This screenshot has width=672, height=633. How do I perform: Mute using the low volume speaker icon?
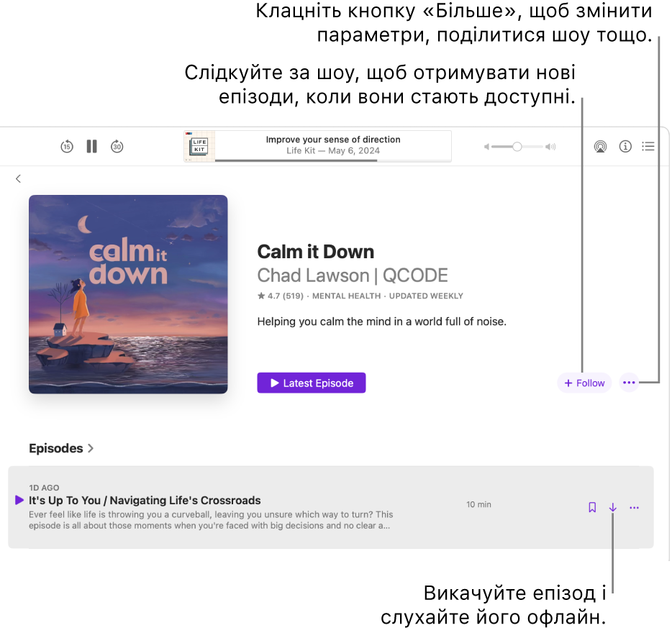point(486,147)
